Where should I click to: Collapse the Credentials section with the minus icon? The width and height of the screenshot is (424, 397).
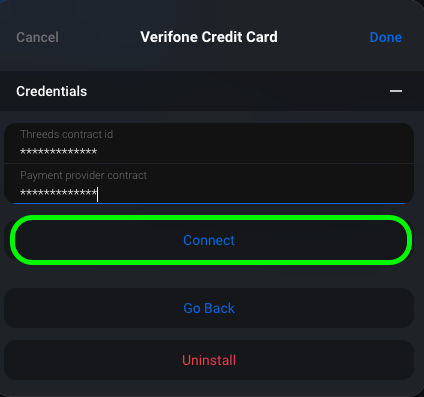pos(396,91)
